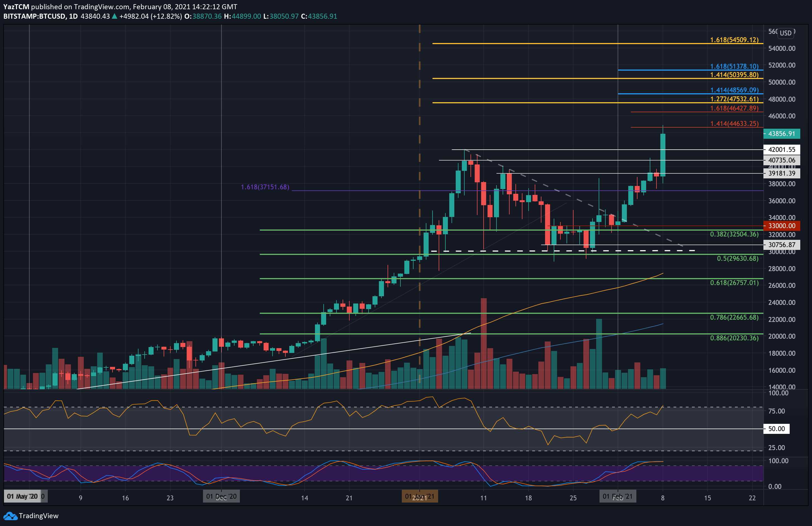Image resolution: width=812 pixels, height=526 pixels.
Task: Click the current price label 43856.91
Action: 781,134
